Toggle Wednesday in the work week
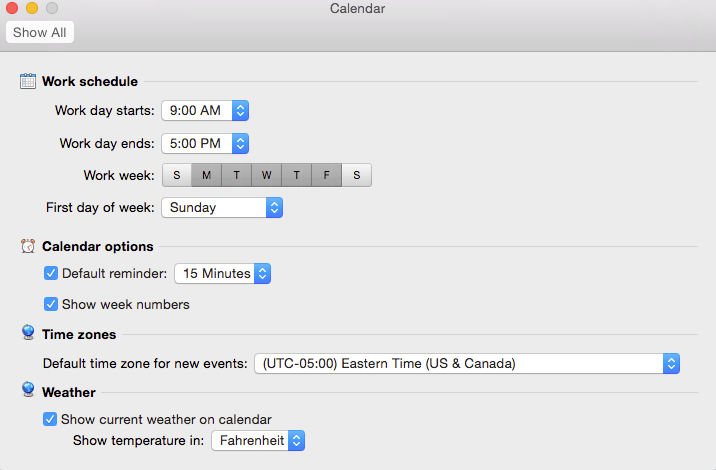Screen dimensions: 716x470 (267, 175)
